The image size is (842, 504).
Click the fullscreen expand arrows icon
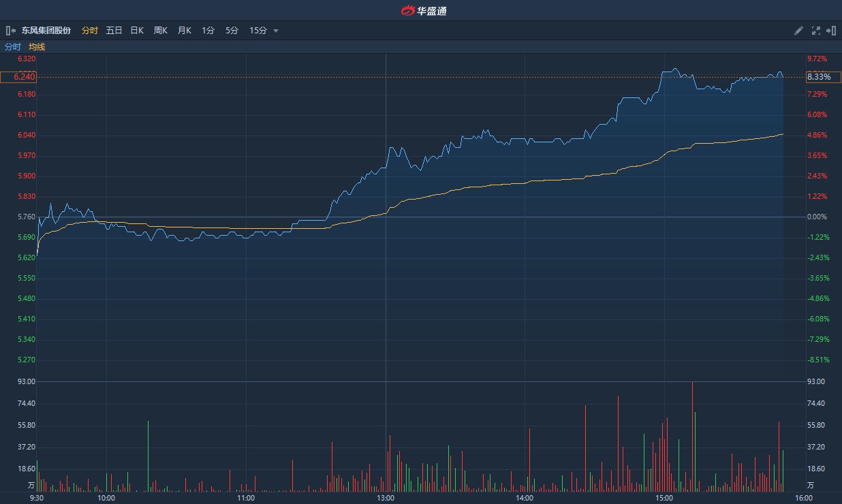[816, 31]
